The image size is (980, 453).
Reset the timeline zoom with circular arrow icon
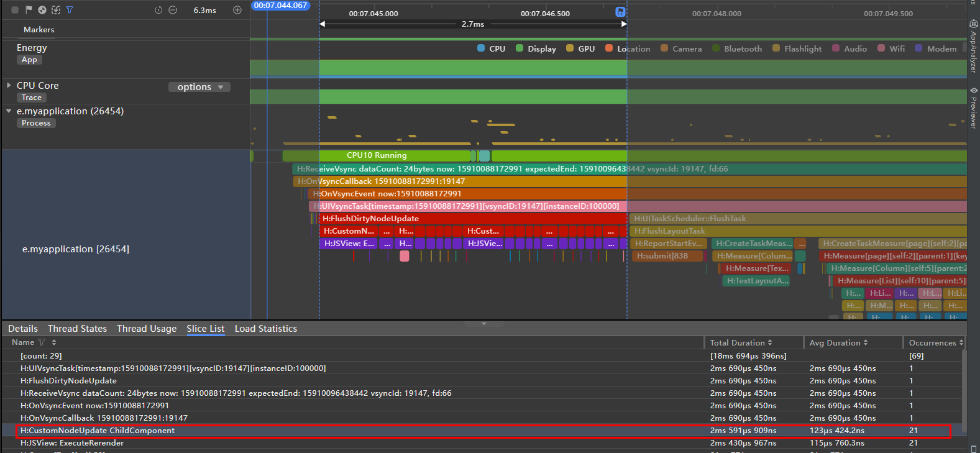coord(158,10)
